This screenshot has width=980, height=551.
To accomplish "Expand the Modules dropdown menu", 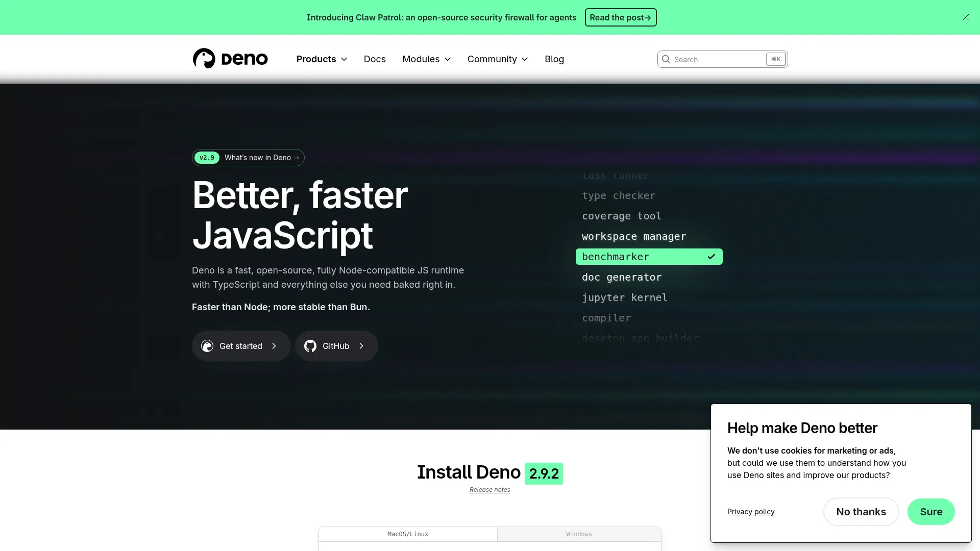I will pyautogui.click(x=427, y=59).
